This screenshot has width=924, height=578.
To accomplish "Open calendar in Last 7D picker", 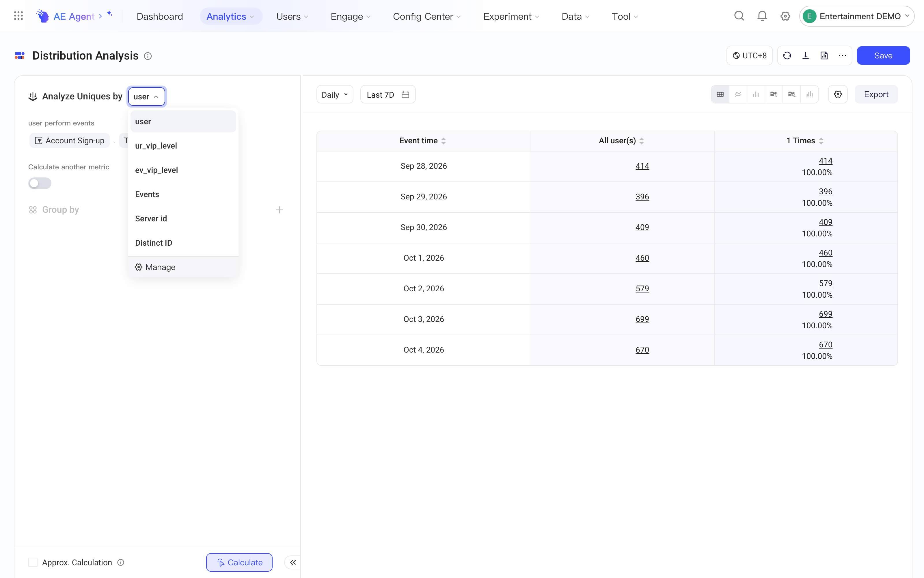I will [405, 95].
